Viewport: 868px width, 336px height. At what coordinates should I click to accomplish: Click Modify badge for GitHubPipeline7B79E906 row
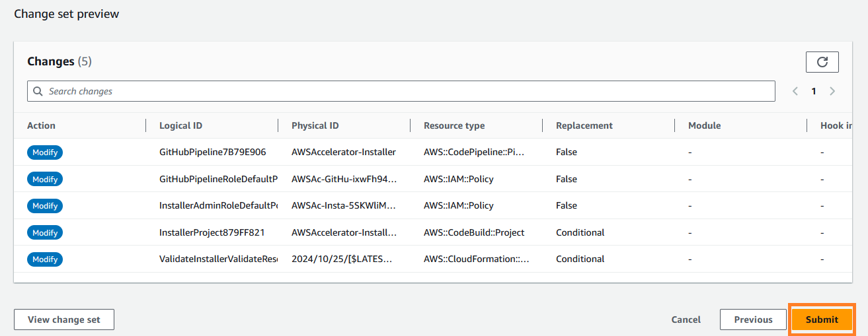45,152
